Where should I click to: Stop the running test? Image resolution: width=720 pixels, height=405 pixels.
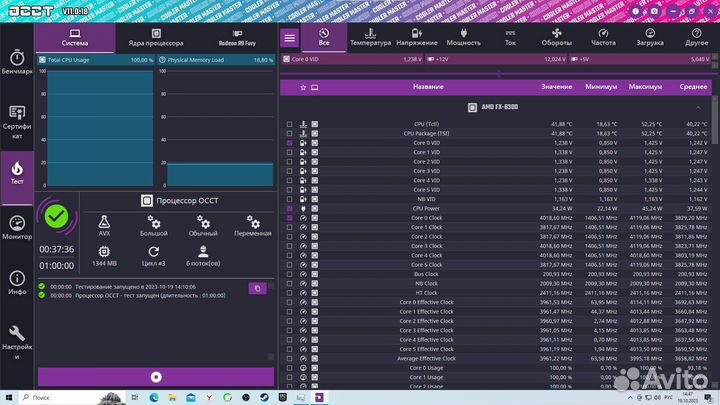tap(156, 377)
